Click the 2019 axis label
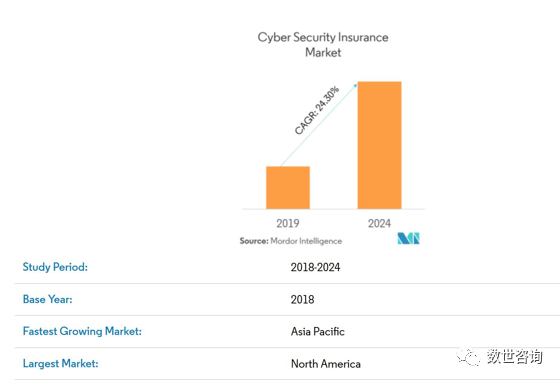 click(288, 223)
